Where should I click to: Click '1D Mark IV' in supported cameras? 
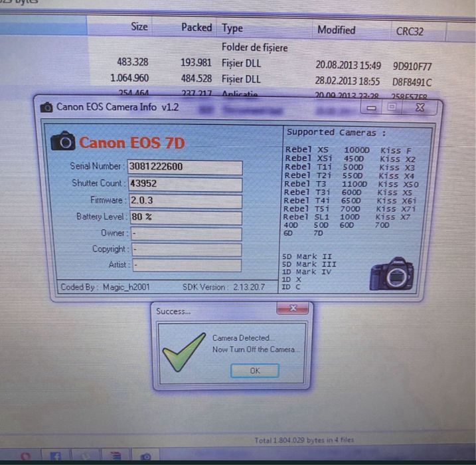(307, 272)
